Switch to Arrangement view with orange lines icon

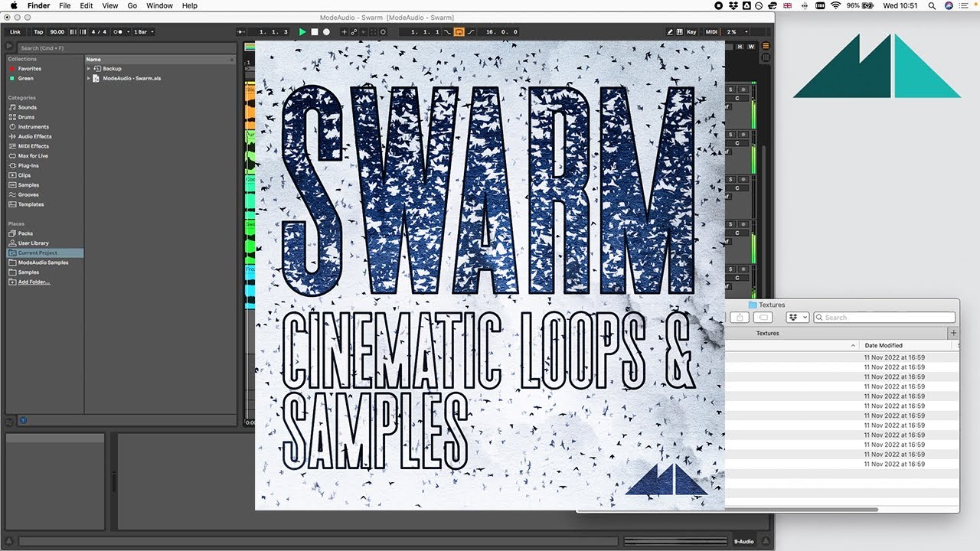766,46
